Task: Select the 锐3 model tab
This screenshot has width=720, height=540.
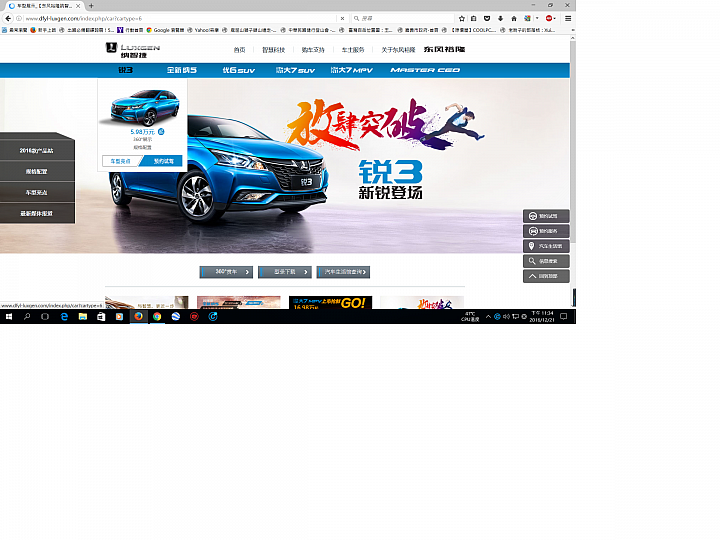Action: (x=125, y=70)
